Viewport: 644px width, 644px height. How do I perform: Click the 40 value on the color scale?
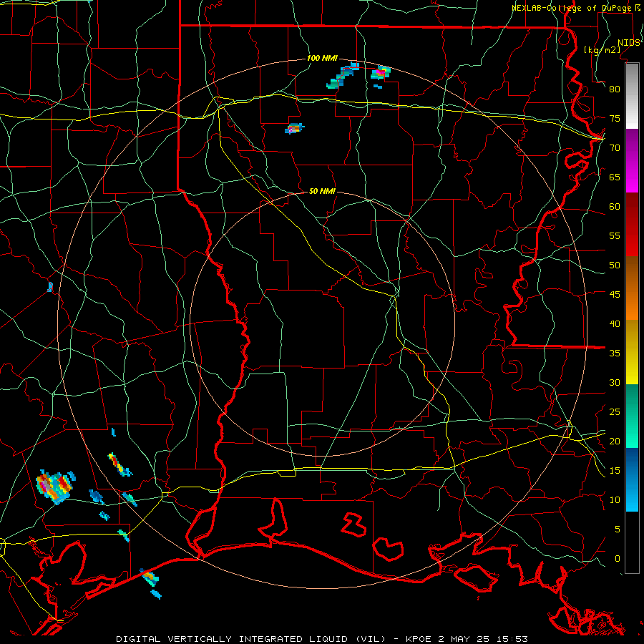pyautogui.click(x=615, y=323)
